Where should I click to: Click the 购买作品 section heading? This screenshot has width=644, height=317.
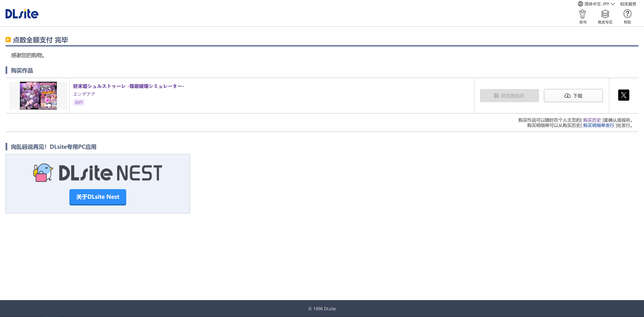coord(22,71)
